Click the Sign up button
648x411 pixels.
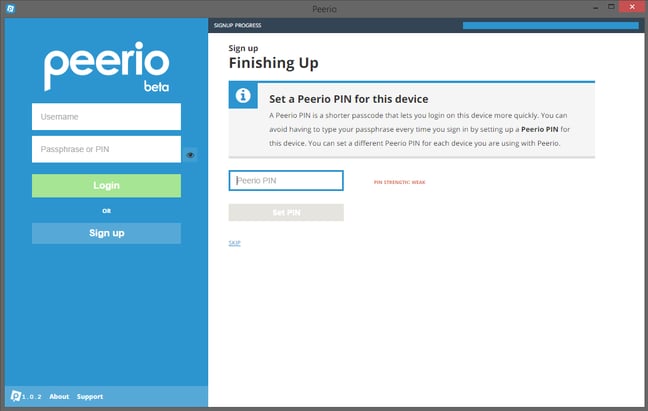coord(106,233)
